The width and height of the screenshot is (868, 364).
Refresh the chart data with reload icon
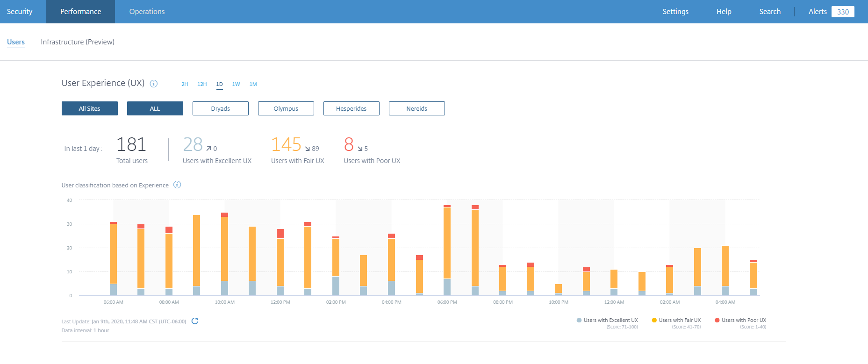pos(195,321)
